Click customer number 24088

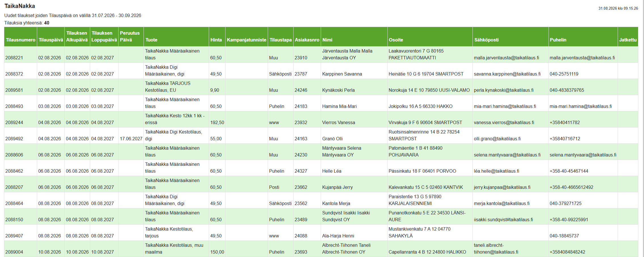[x=301, y=236]
